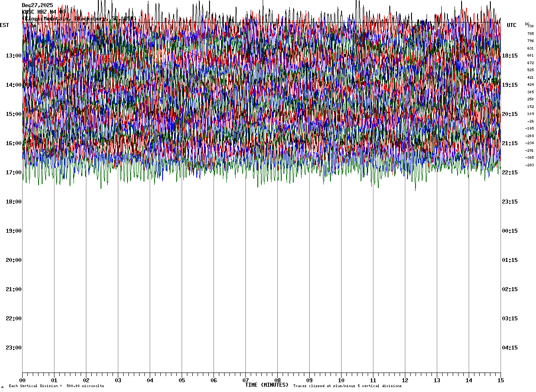536x392 pixels.
Task: Click minute 00 on the time axis
Action: [22, 380]
